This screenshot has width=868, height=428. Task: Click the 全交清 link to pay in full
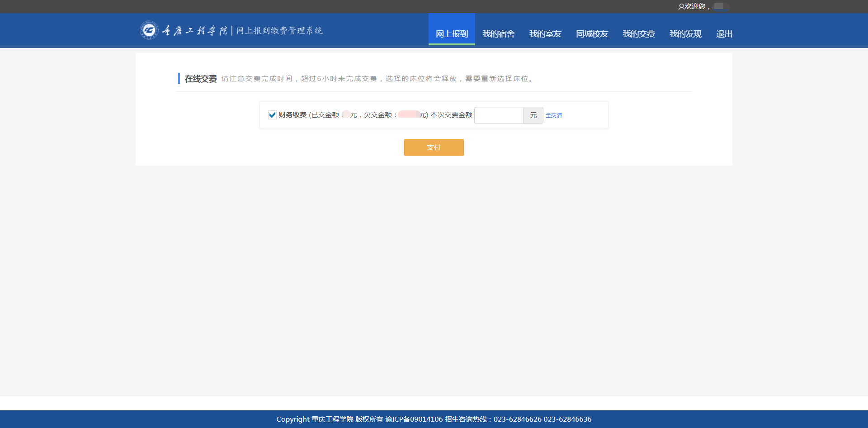pos(553,115)
